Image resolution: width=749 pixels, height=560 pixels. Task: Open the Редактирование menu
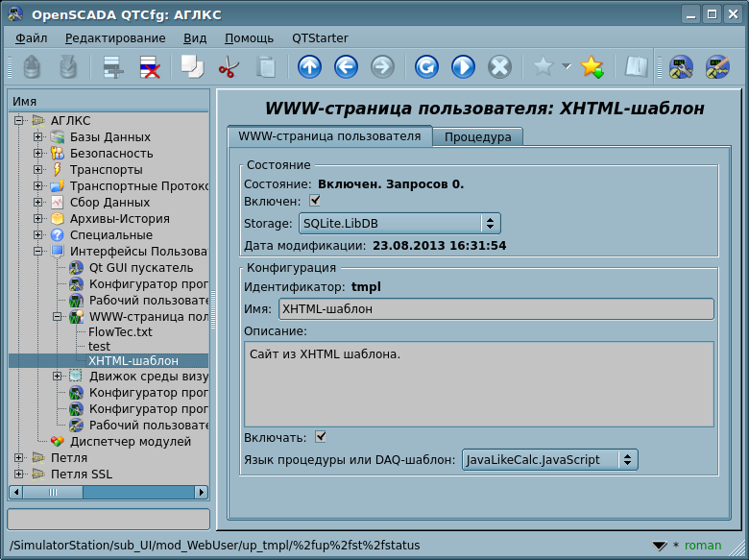click(115, 37)
